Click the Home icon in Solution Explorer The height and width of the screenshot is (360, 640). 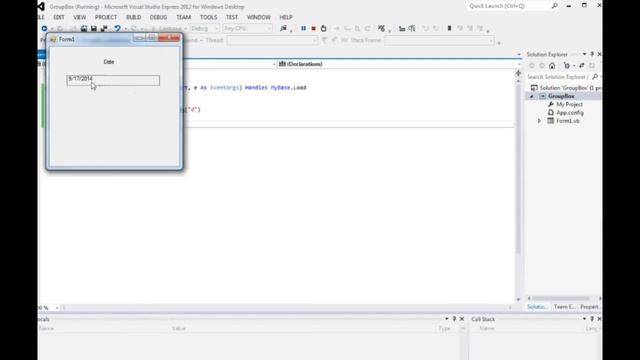552,66
